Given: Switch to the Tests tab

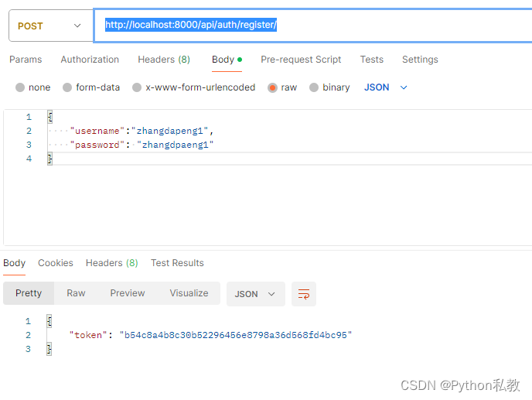Looking at the screenshot, I should (371, 60).
